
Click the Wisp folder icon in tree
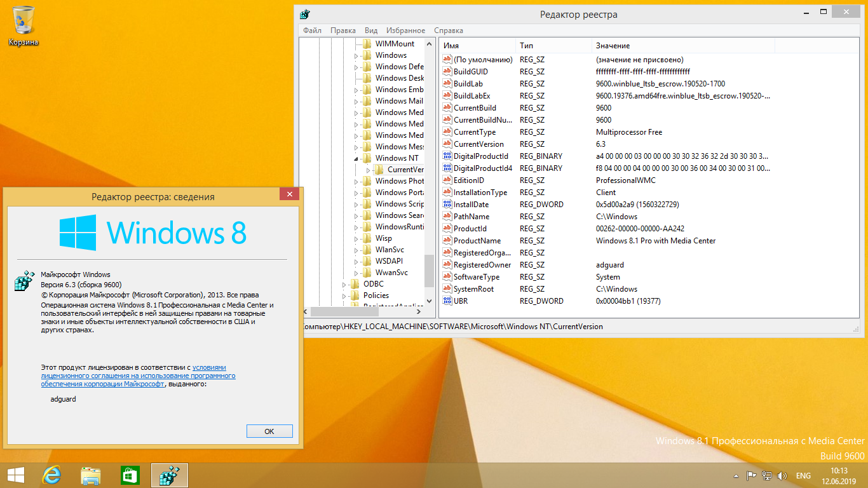tap(367, 238)
